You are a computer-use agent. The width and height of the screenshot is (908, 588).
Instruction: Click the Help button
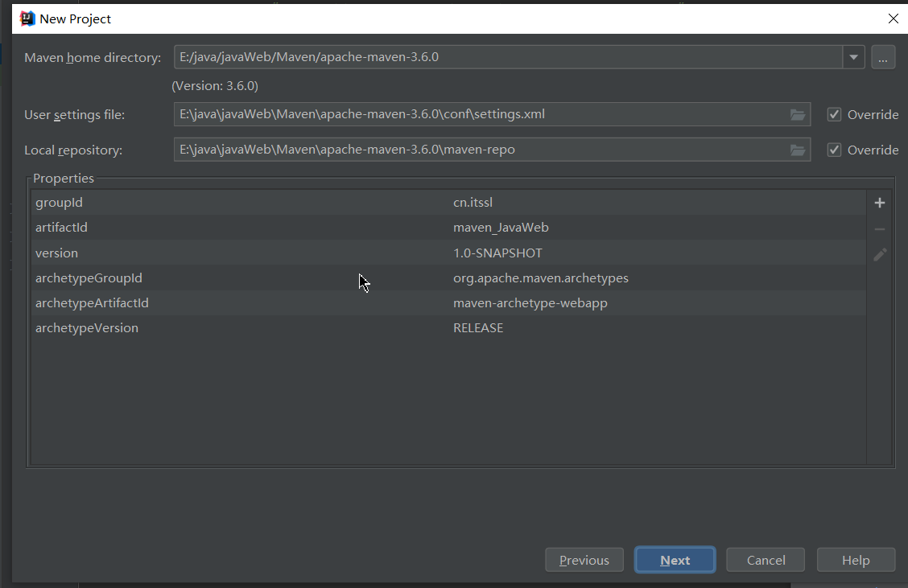856,560
